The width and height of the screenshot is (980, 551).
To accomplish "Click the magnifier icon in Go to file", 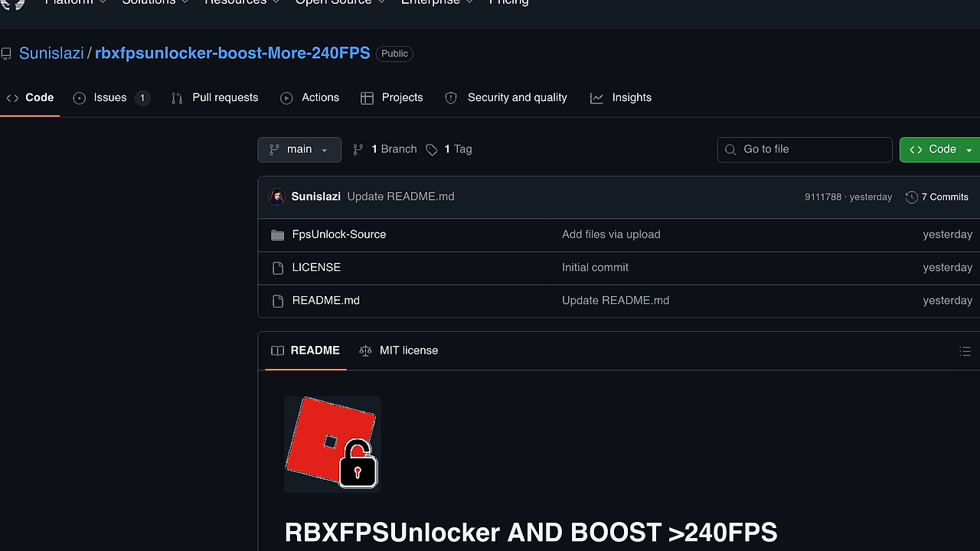I will [x=730, y=150].
